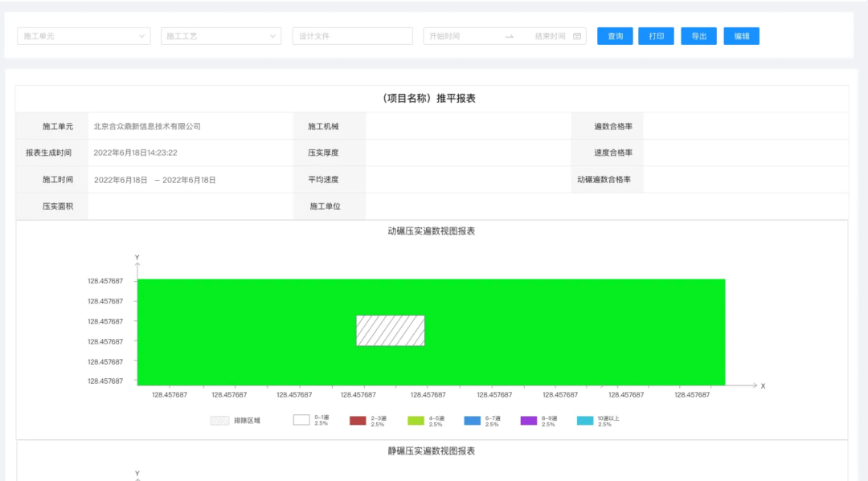Click the 设计文件 input field
The width and height of the screenshot is (868, 481).
pyautogui.click(x=352, y=36)
